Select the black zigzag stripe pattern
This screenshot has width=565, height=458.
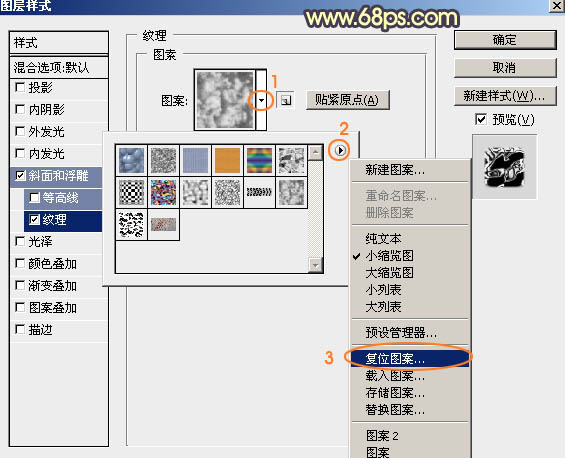point(259,192)
